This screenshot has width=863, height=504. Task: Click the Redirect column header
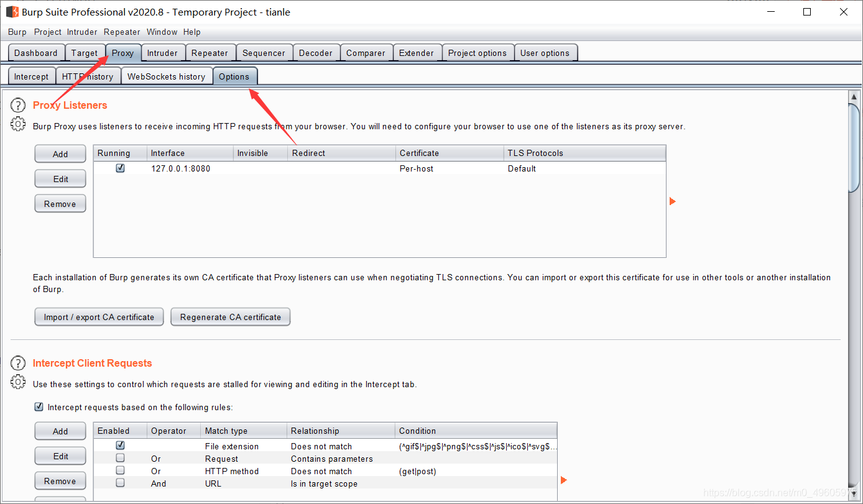click(341, 153)
